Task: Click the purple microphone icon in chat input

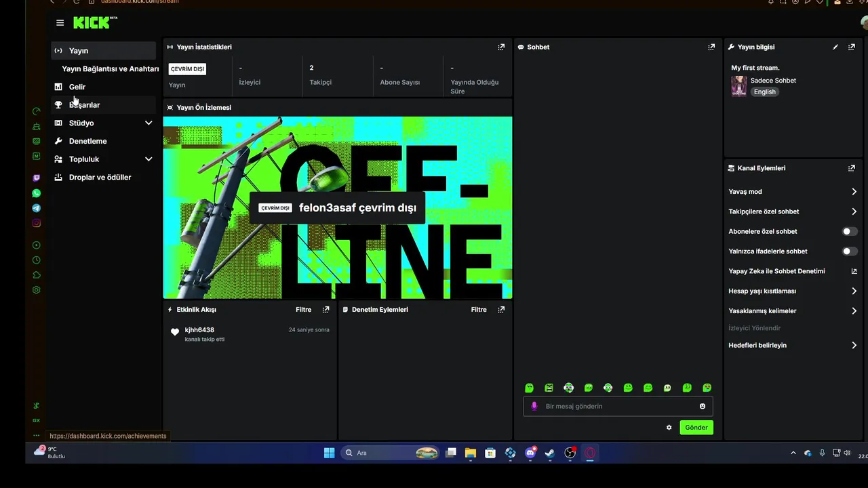Action: [534, 406]
